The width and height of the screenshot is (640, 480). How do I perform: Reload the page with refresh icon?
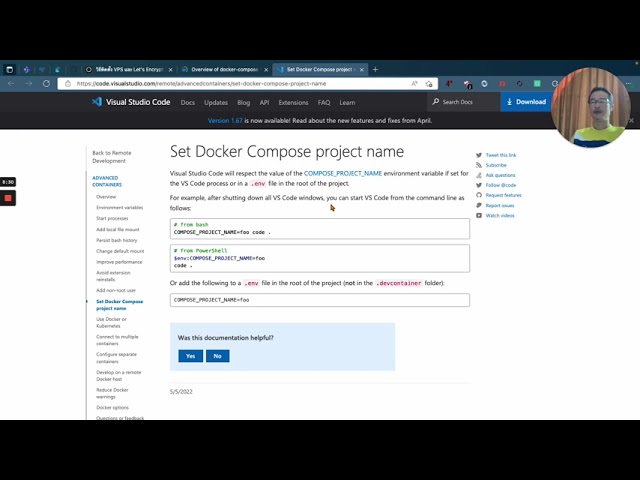point(47,84)
